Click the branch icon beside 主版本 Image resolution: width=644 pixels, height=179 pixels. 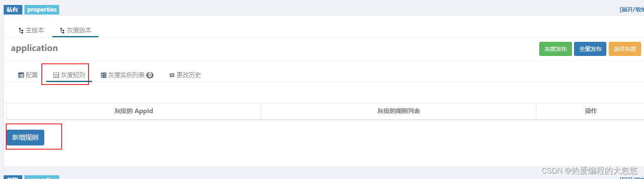tap(21, 31)
